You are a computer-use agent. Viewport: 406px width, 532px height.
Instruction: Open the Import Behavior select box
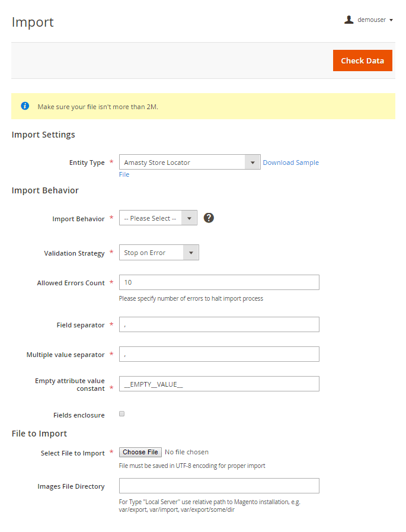click(x=158, y=218)
